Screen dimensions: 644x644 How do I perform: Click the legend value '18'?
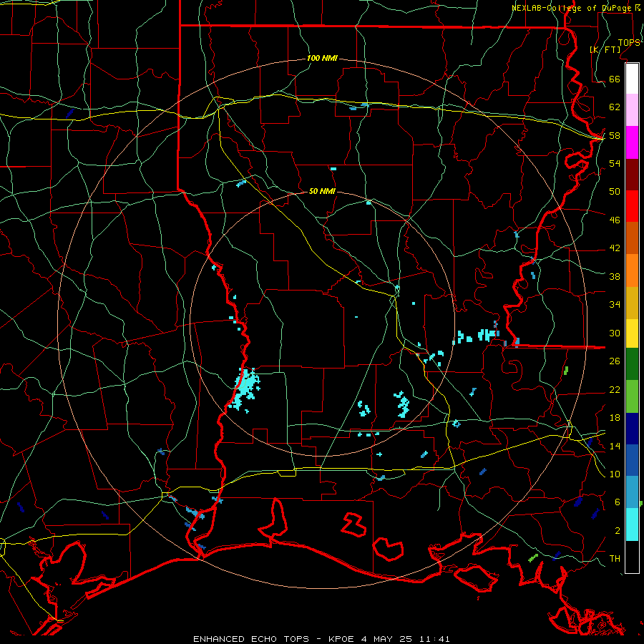coord(615,418)
